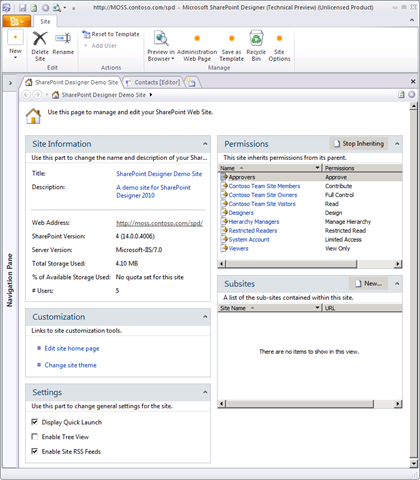Click the back navigation arrow
The width and height of the screenshot is (420, 480).
point(26,95)
